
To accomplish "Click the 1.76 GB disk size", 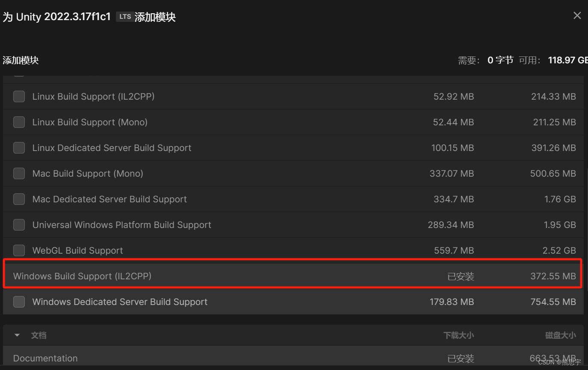I will [x=560, y=199].
